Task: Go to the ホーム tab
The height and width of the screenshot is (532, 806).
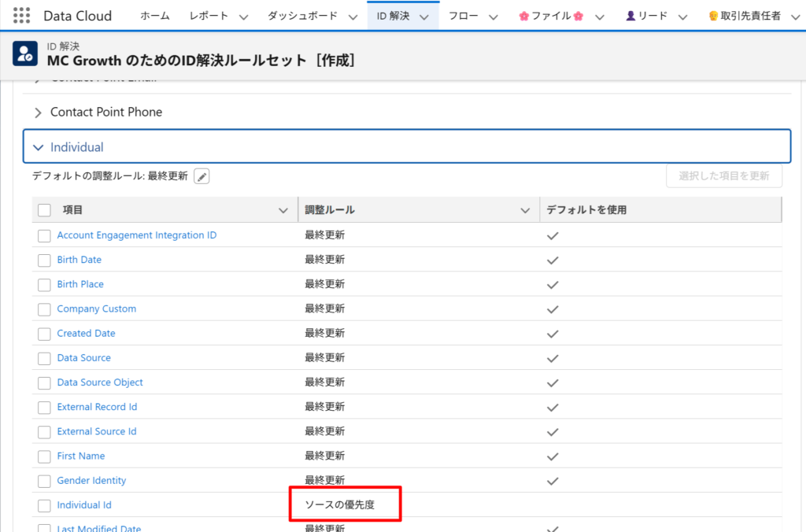Action: [155, 16]
